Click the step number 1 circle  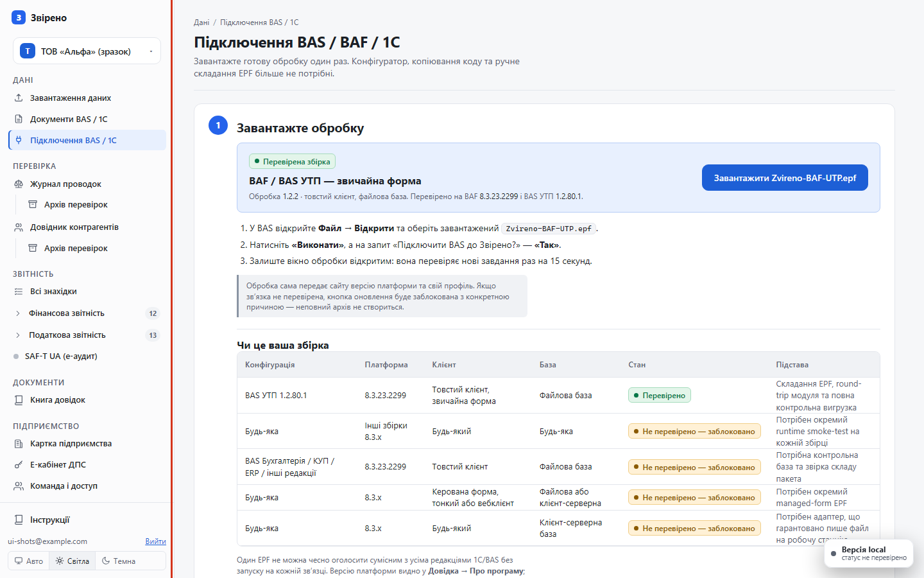[218, 125]
